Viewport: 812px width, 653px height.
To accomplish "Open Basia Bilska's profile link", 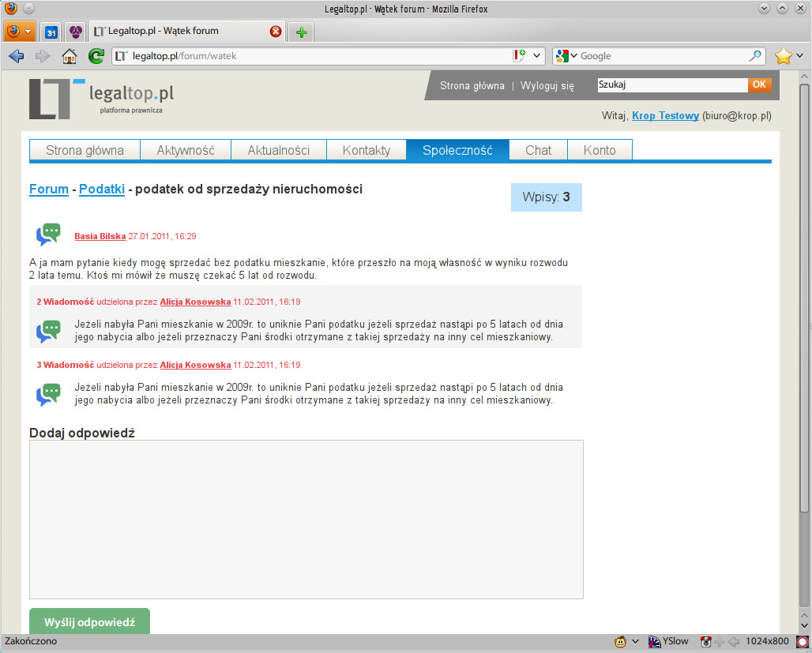I will pos(100,236).
